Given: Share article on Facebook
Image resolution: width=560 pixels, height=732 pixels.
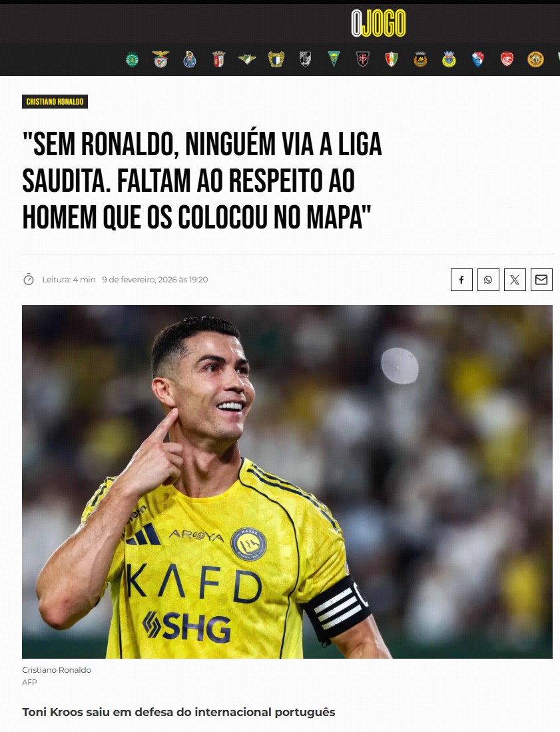Looking at the screenshot, I should 461,280.
